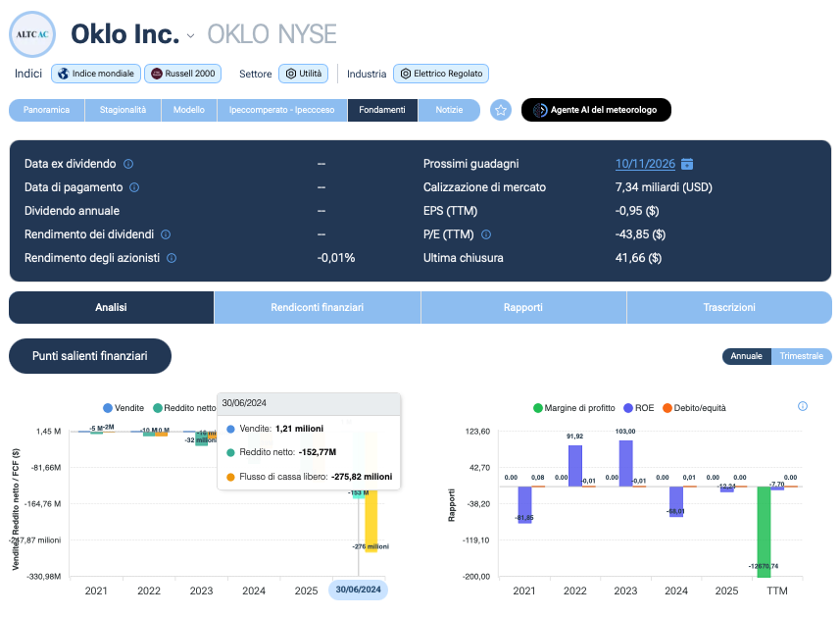Click the ALTC AC company logo
This screenshot has width=840, height=617.
[32, 34]
